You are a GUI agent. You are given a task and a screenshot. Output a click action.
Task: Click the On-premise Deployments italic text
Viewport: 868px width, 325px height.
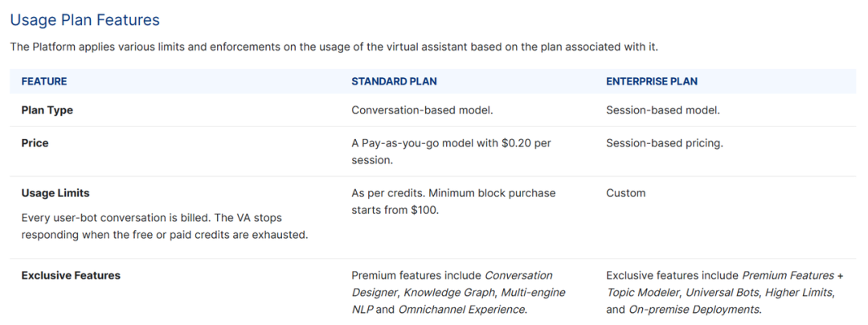[x=694, y=309]
